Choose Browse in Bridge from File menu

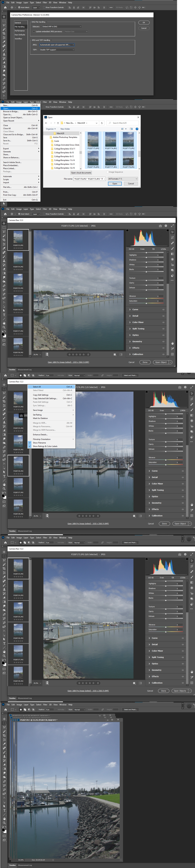pos(21,111)
